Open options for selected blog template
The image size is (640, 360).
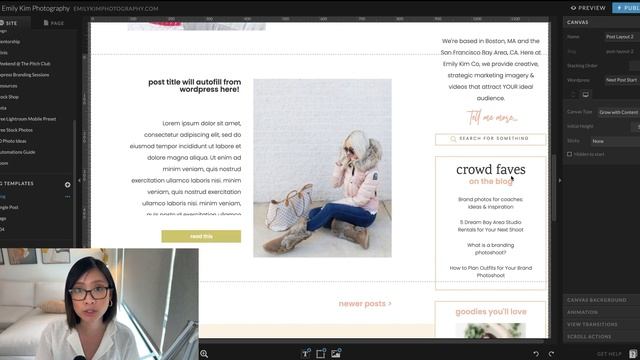[67, 197]
